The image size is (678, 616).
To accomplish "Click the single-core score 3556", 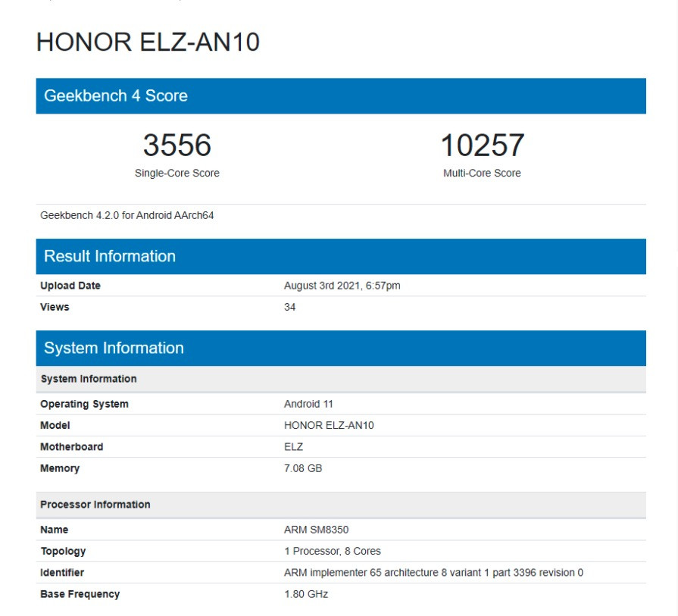I will pos(177,145).
